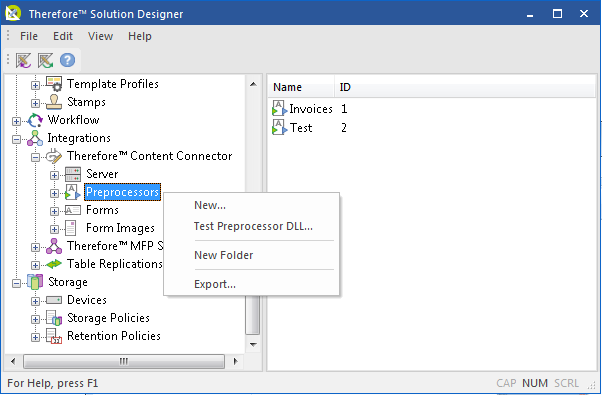
Task: Click the Integrations node icon
Action: click(35, 138)
